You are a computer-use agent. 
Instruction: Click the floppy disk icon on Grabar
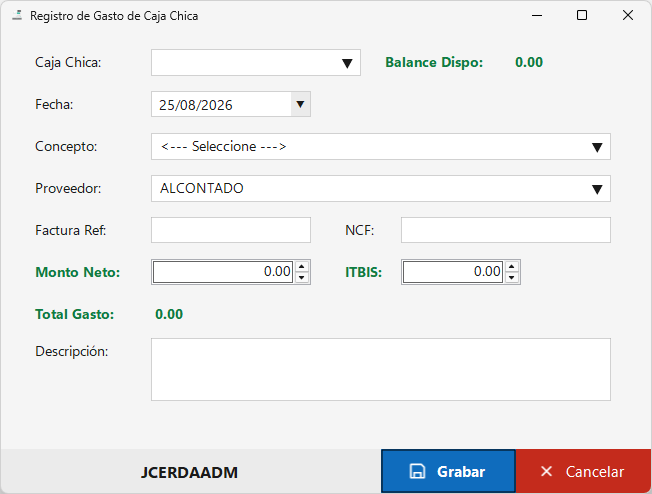[x=417, y=472]
